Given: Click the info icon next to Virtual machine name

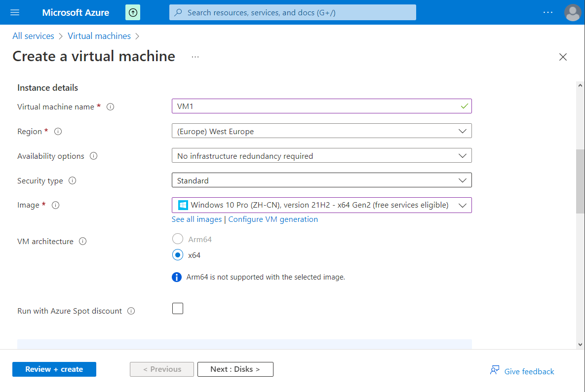Looking at the screenshot, I should click(x=111, y=107).
